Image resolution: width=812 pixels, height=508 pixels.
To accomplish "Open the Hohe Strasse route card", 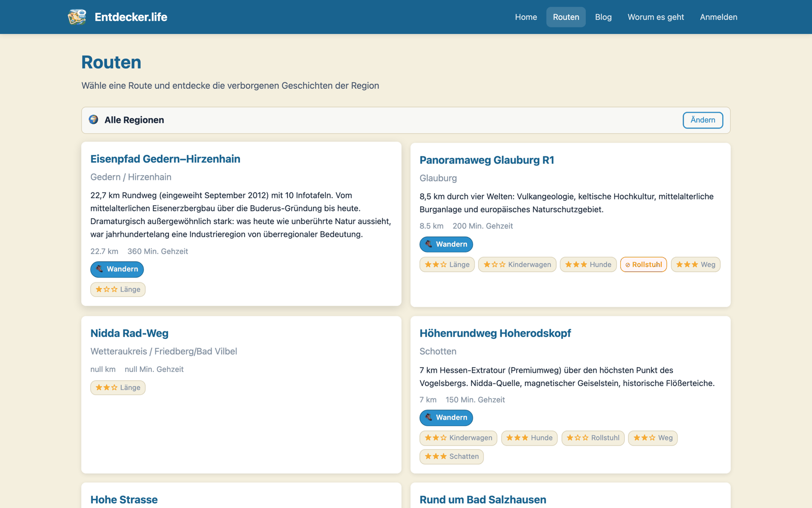I will 124,500.
